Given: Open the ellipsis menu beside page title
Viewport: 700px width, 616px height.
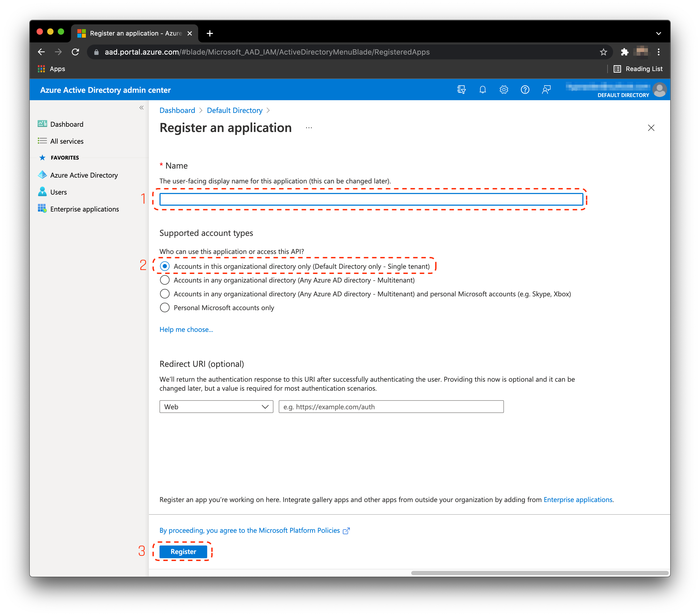Looking at the screenshot, I should pos(309,128).
